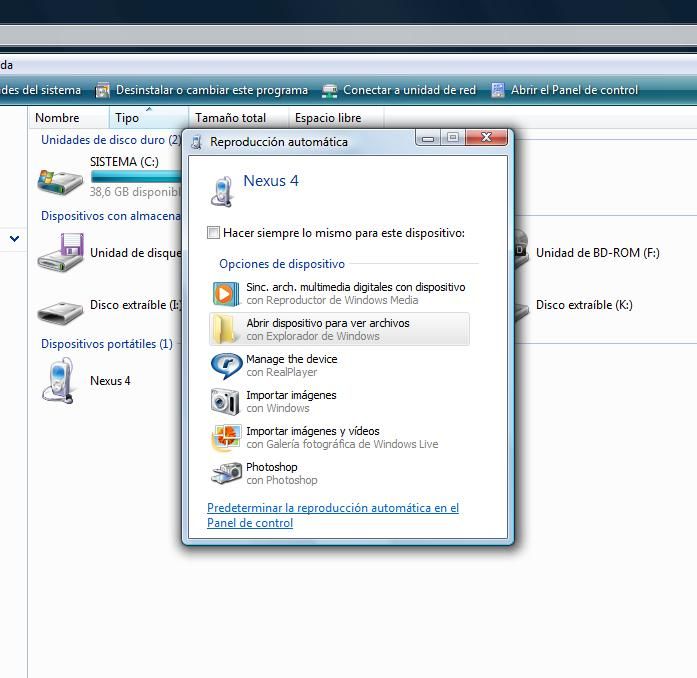Sort by the Nombre column header
Screen dimensions: 697x678
coord(69,118)
